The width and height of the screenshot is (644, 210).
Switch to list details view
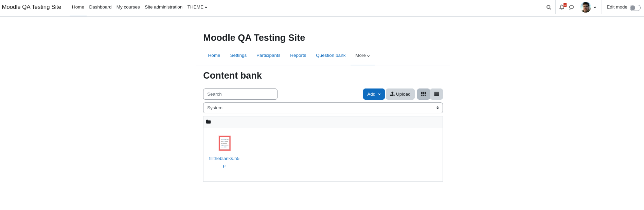click(436, 94)
